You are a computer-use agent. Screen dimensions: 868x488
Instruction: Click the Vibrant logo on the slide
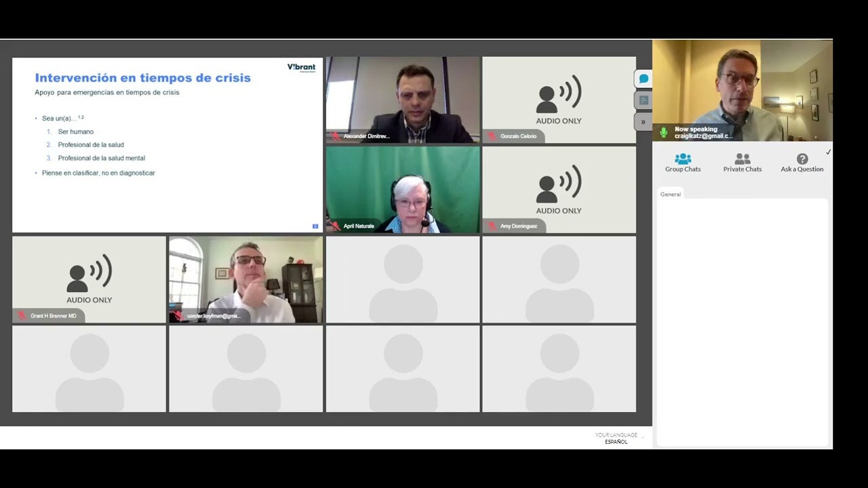click(301, 68)
